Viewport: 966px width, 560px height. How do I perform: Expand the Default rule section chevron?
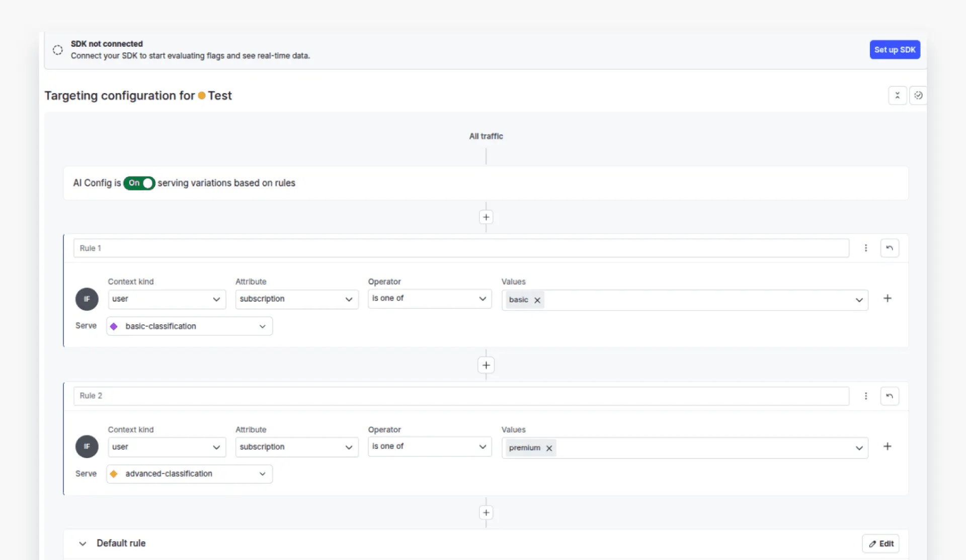83,543
